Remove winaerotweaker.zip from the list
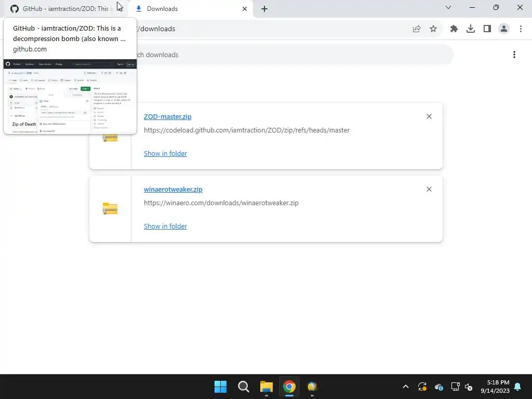The image size is (532, 399). 429,189
